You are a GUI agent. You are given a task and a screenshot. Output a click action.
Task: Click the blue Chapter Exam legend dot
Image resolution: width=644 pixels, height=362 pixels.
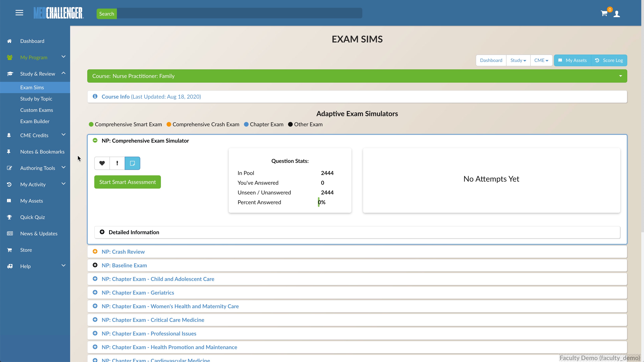click(x=246, y=124)
